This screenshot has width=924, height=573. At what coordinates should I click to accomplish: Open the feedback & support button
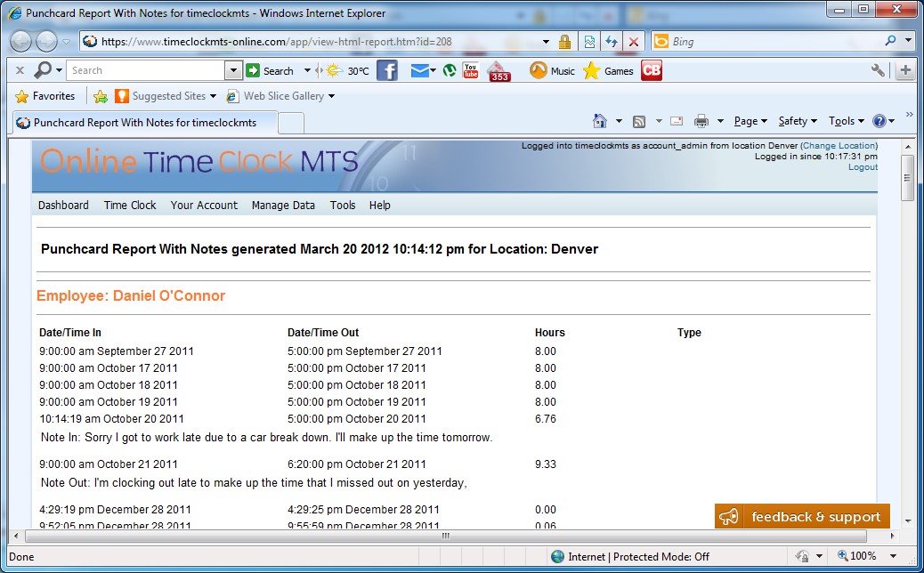(x=802, y=516)
